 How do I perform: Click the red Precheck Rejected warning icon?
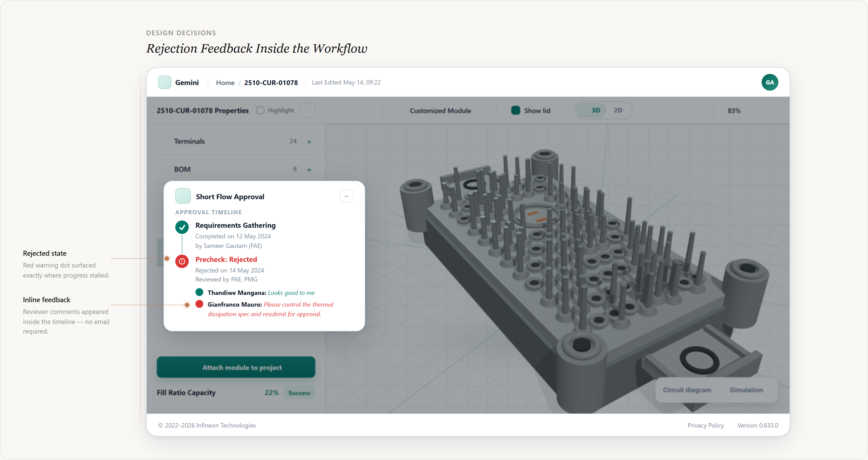(182, 261)
